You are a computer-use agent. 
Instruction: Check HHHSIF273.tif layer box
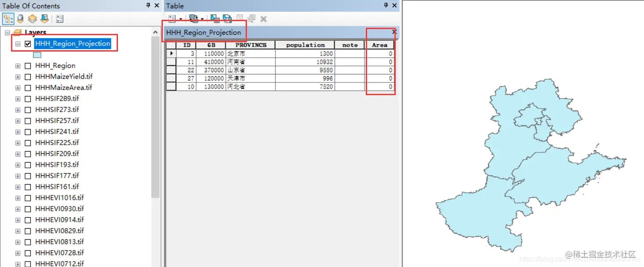point(28,110)
